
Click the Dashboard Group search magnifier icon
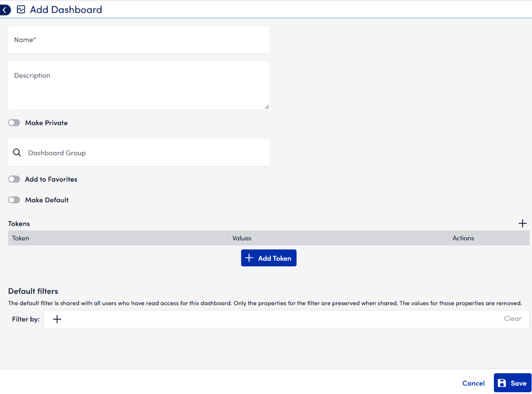point(17,153)
